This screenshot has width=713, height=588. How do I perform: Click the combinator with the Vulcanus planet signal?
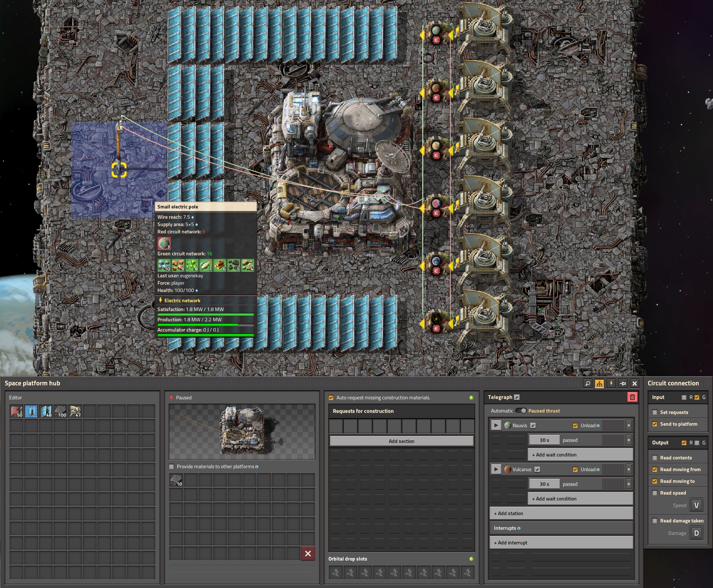click(x=437, y=92)
